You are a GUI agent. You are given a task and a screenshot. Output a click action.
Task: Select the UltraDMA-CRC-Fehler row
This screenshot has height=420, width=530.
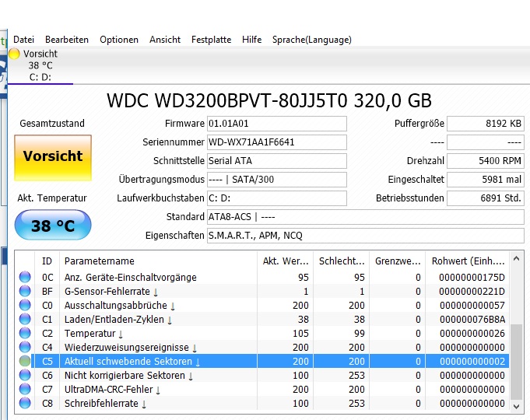click(262, 390)
